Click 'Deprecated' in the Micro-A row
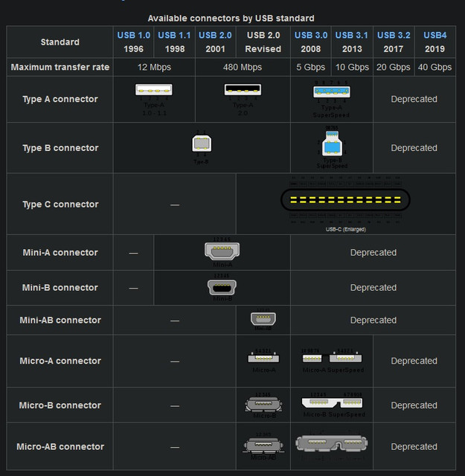The image size is (465, 476). click(x=414, y=361)
